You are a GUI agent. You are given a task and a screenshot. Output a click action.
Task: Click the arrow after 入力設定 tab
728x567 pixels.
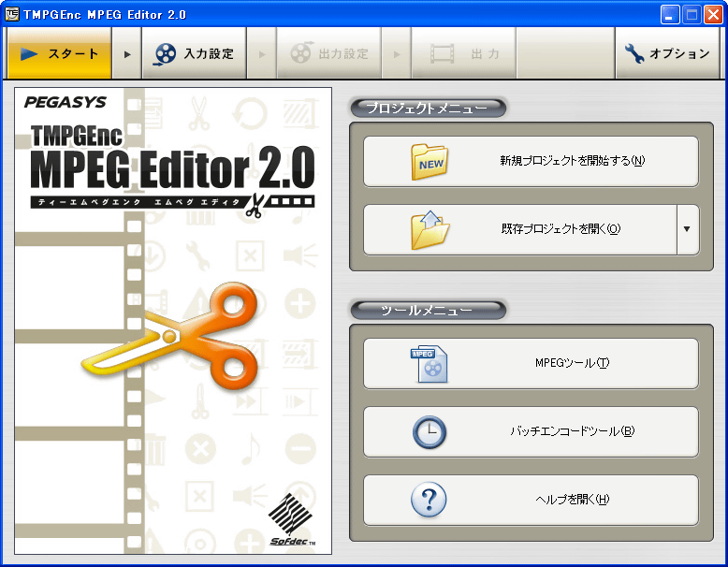(262, 54)
